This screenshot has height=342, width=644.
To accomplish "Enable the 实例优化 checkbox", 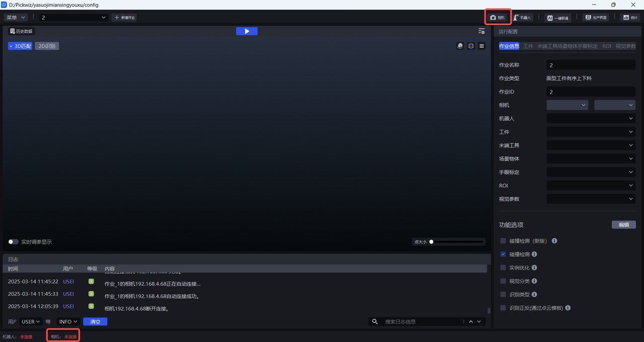I will pyautogui.click(x=503, y=268).
